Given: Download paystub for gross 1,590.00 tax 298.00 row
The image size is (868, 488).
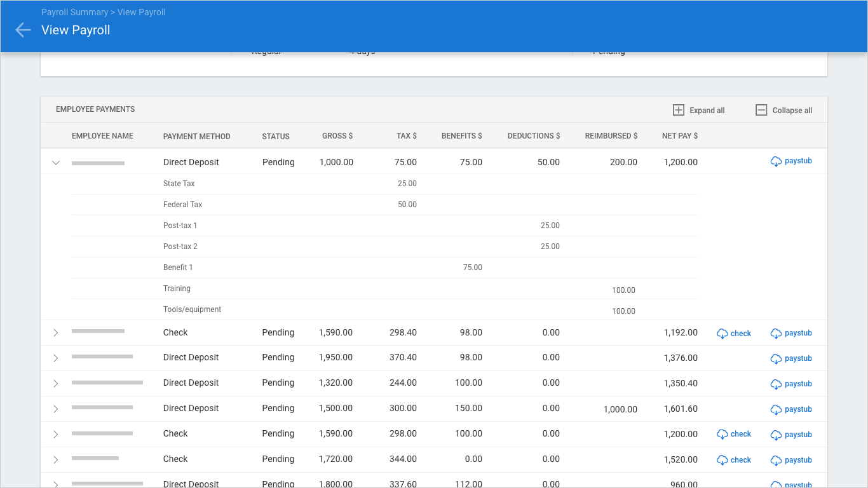Looking at the screenshot, I should (x=791, y=435).
